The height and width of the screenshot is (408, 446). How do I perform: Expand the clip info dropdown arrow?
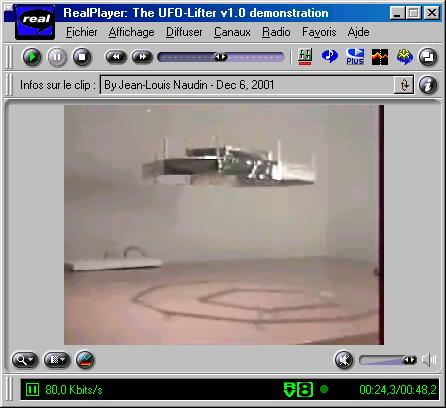404,85
